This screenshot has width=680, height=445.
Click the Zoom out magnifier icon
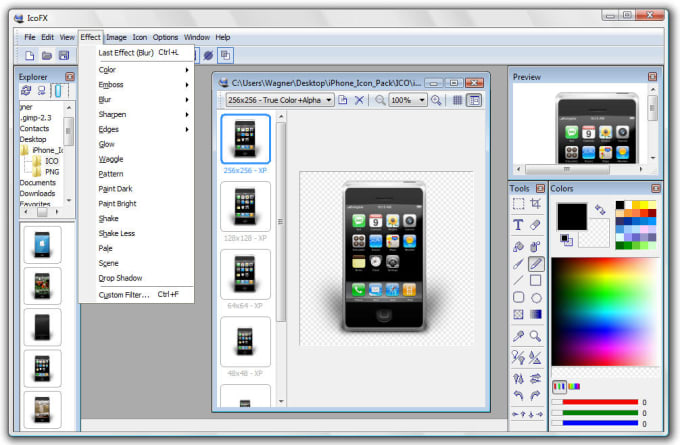coord(380,100)
